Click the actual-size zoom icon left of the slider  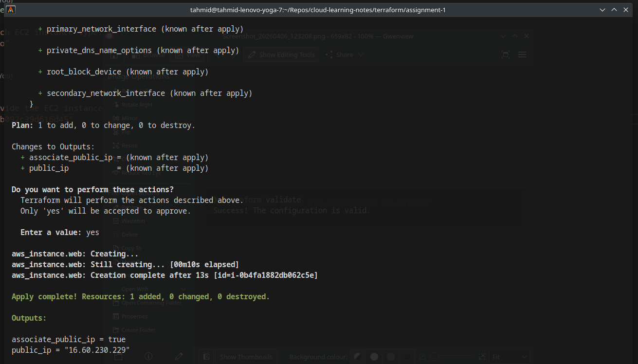[422, 357]
